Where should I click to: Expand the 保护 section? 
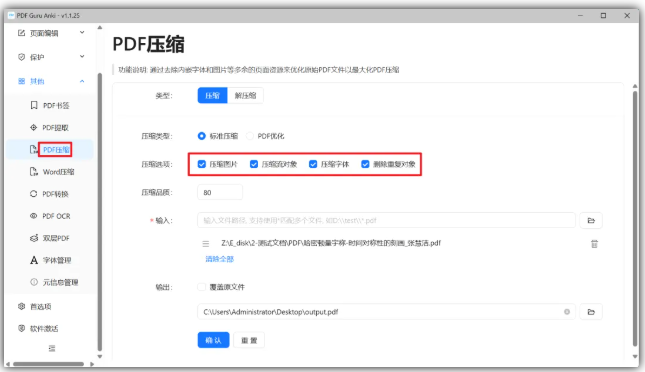point(51,57)
